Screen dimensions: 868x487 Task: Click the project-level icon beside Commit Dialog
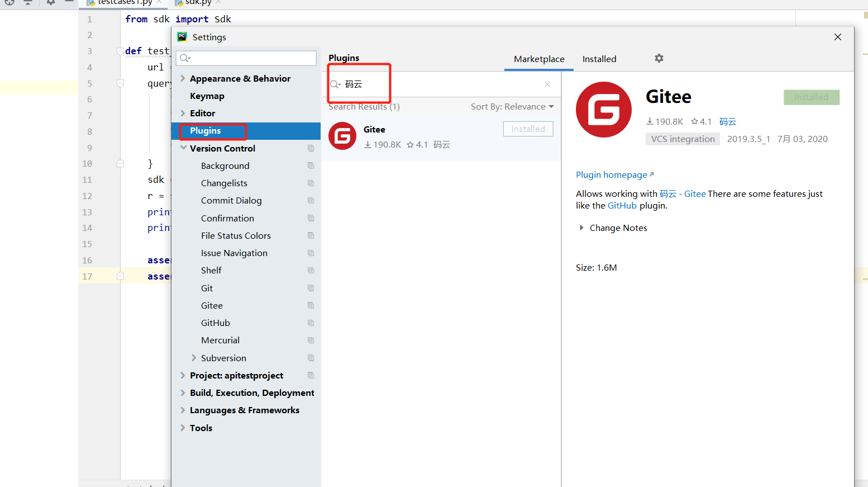(x=311, y=200)
